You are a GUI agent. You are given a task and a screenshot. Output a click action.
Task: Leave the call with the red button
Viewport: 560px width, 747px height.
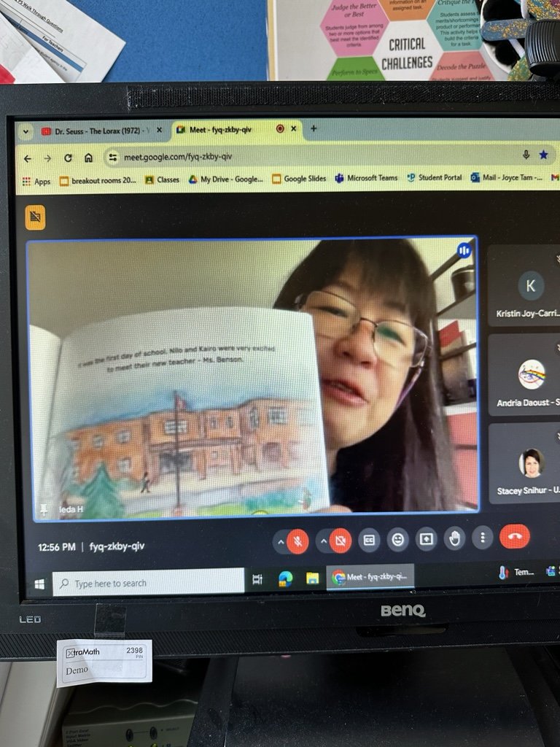(x=514, y=536)
